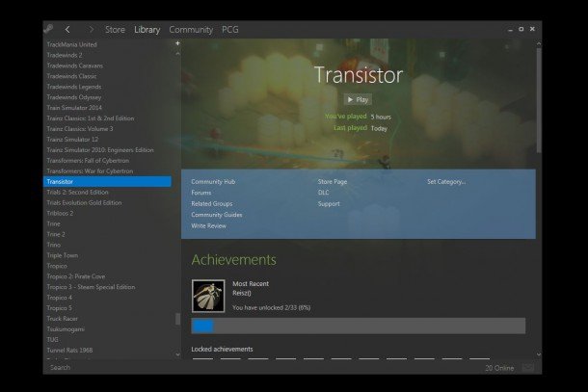Select TUG in the game list
Screen dimensions: 588x392
[52, 340]
